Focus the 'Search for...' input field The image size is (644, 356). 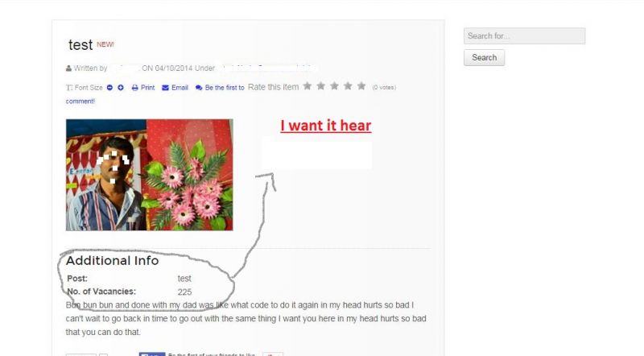[x=525, y=36]
